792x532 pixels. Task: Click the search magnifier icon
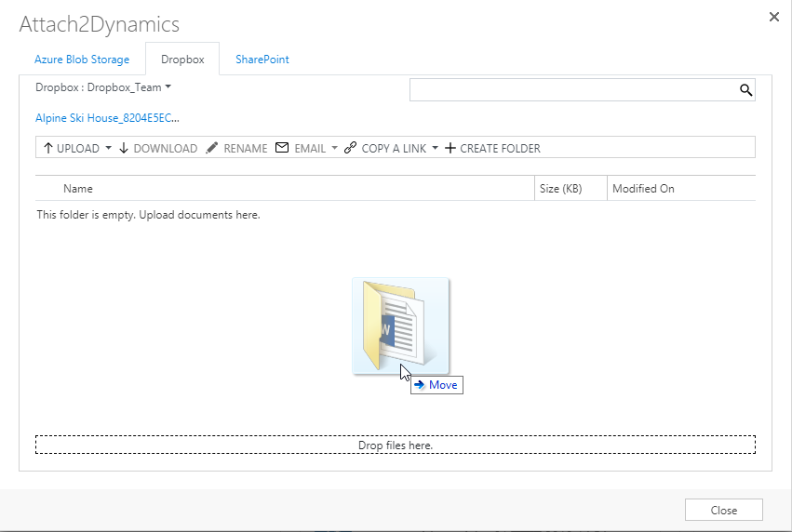[745, 90]
